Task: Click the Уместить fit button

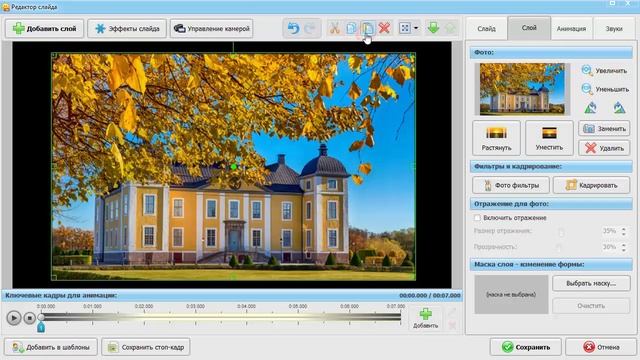Action: [549, 138]
